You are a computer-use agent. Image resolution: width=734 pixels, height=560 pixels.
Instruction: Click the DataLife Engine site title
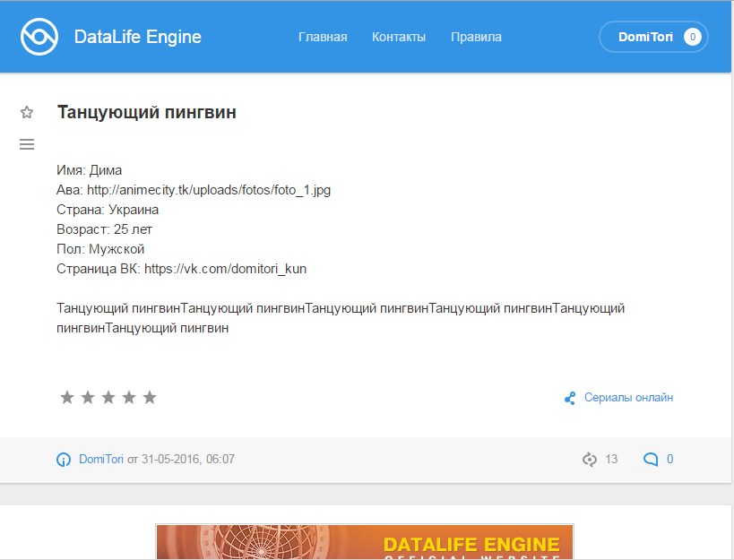click(138, 37)
